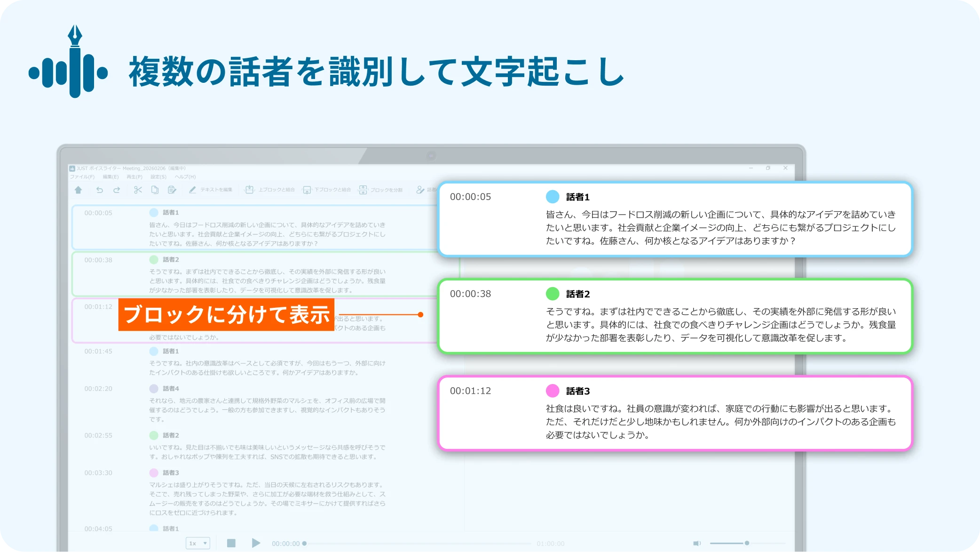Select the ブロックを分割 (split block) tool
980x552 pixels.
click(x=363, y=190)
